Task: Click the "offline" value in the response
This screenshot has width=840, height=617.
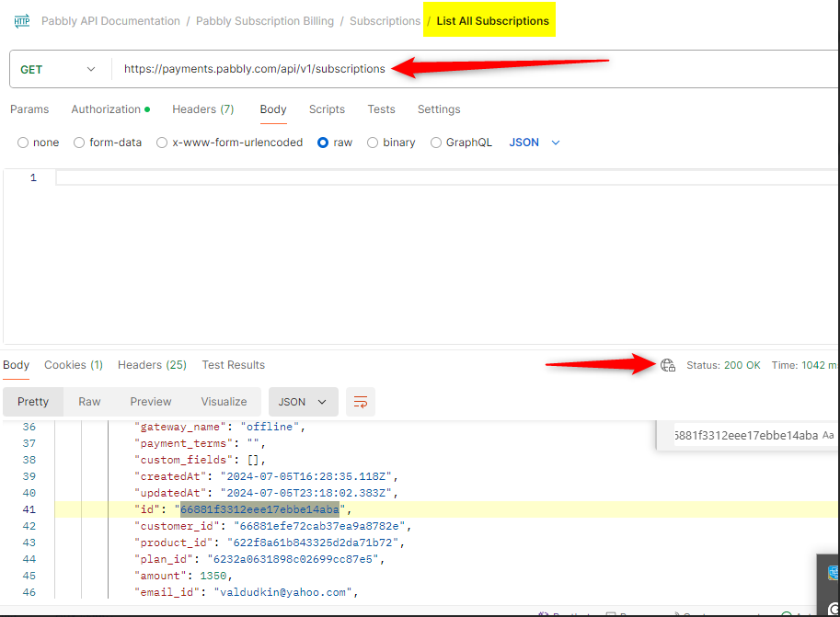Action: tap(270, 427)
